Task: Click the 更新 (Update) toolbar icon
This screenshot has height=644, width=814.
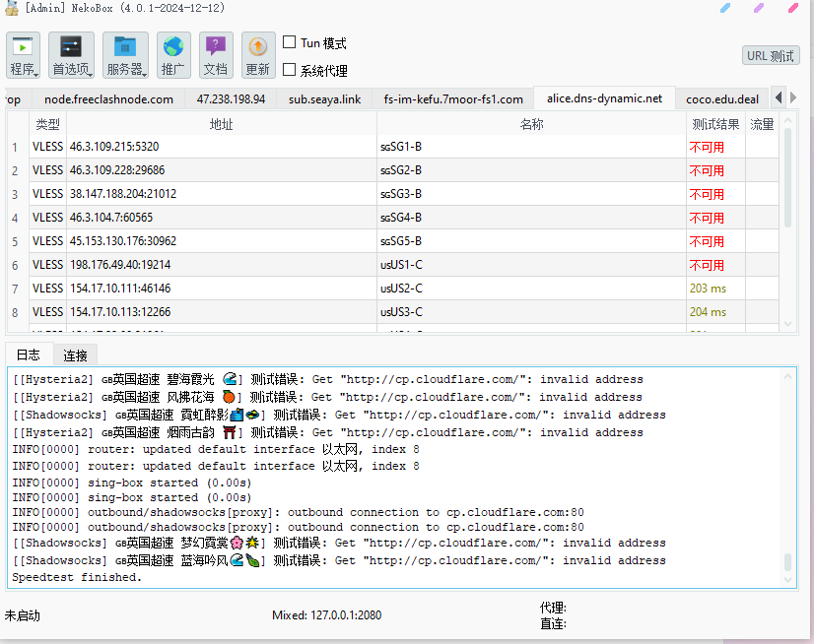Action: (258, 55)
